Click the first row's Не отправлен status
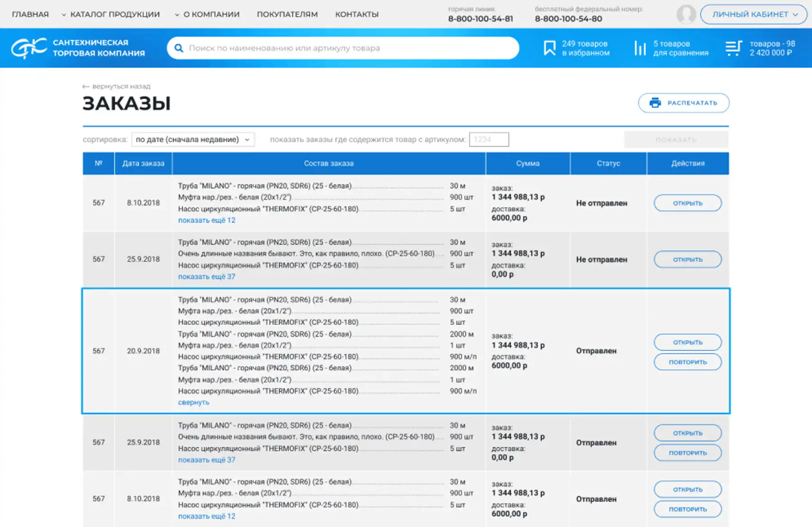 coord(601,203)
